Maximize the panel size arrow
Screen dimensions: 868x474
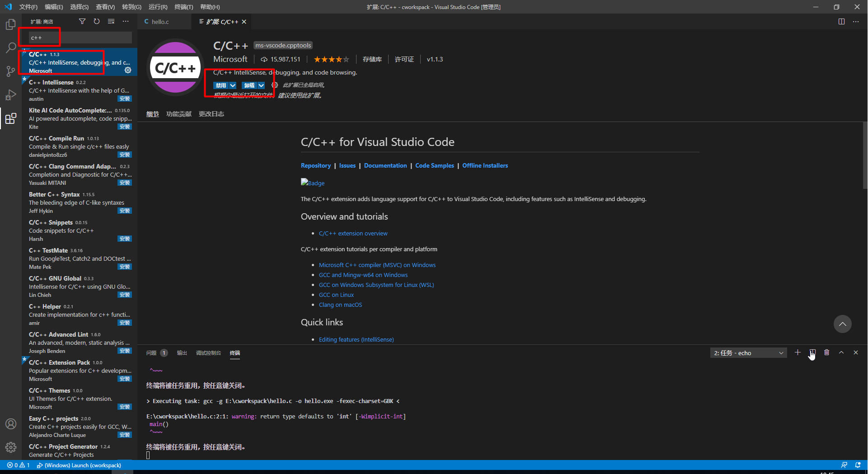coord(841,352)
